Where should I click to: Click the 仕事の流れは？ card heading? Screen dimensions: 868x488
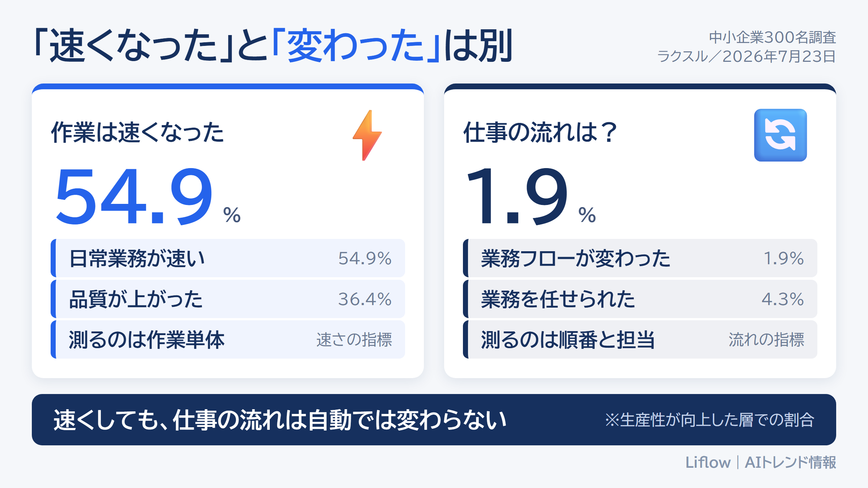(x=540, y=132)
